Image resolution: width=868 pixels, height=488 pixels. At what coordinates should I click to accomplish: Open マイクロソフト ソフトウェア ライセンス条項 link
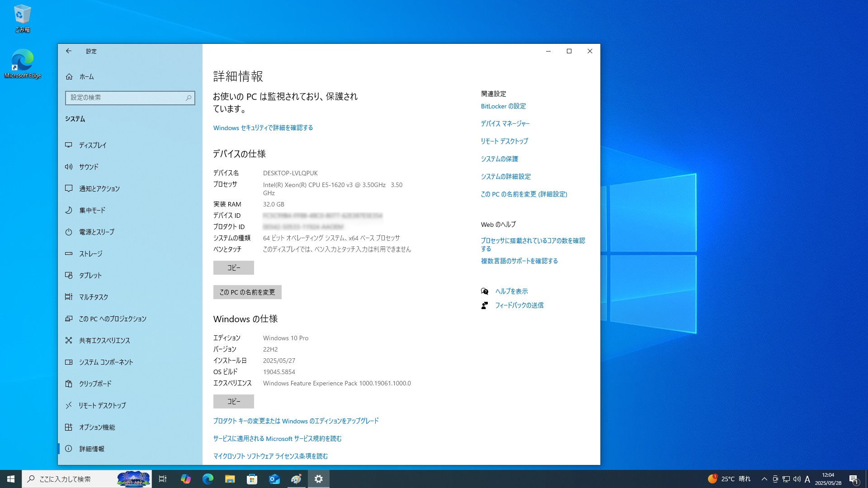pyautogui.click(x=271, y=456)
